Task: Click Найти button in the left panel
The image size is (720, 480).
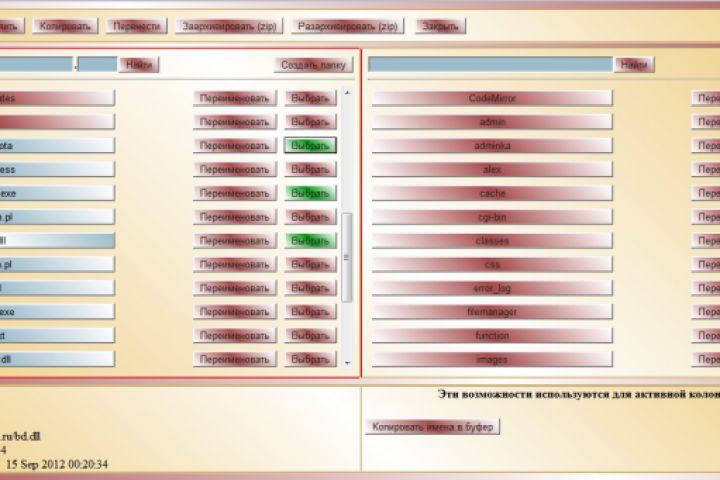Action: (x=139, y=65)
